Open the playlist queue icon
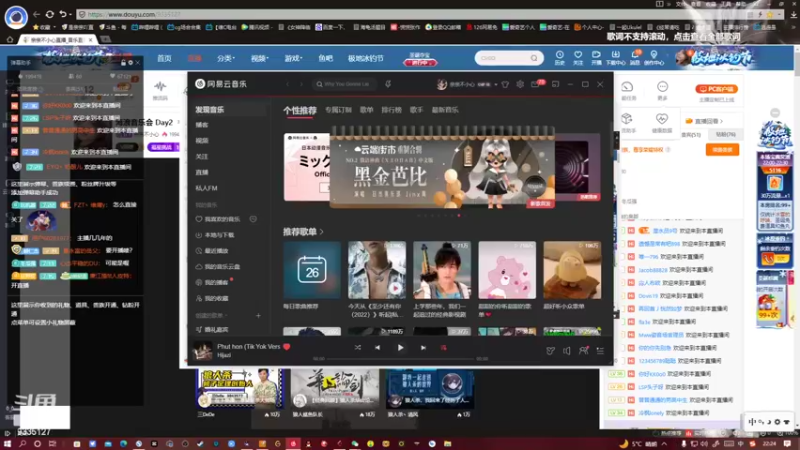 tap(600, 351)
